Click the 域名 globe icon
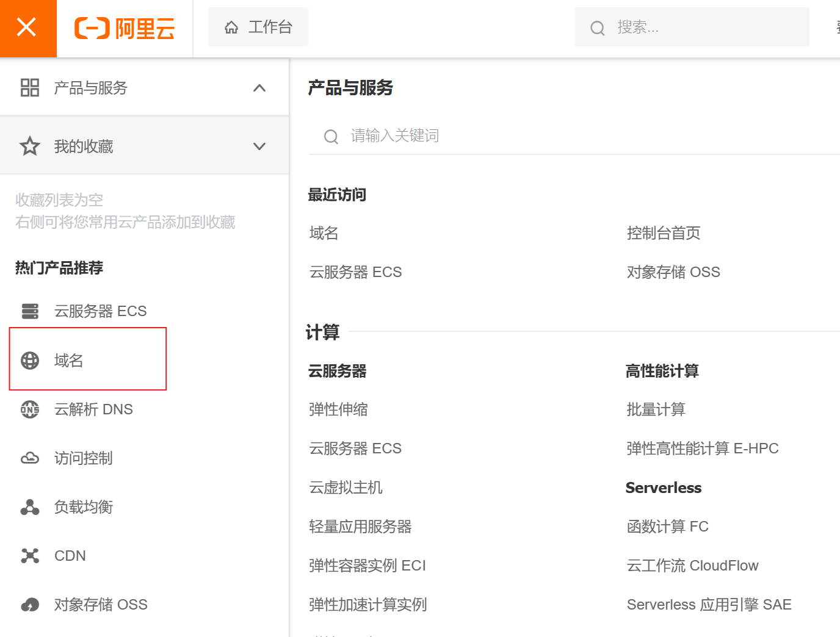The height and width of the screenshot is (637, 840). tap(30, 361)
